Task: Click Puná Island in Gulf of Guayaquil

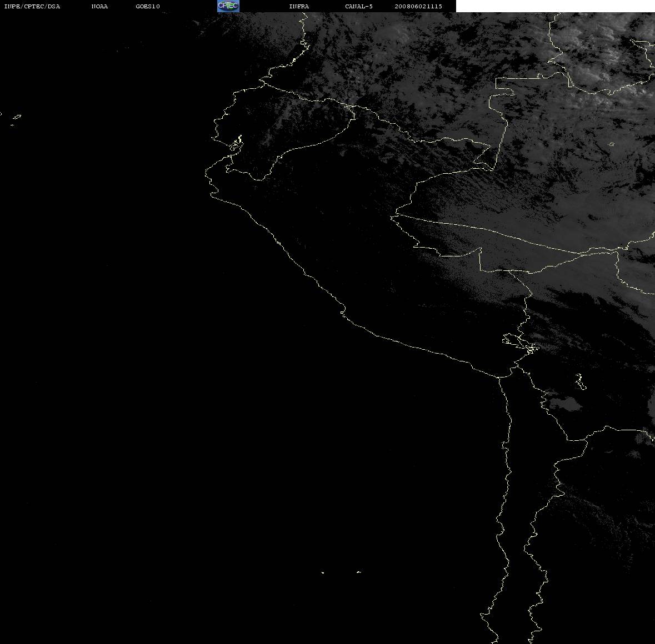Action: click(x=236, y=145)
